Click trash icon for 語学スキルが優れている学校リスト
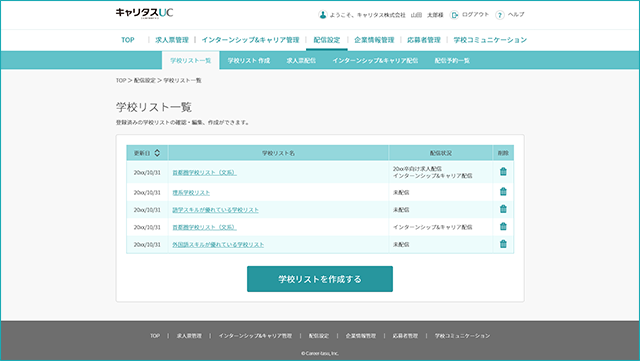The width and height of the screenshot is (640, 361). (503, 209)
